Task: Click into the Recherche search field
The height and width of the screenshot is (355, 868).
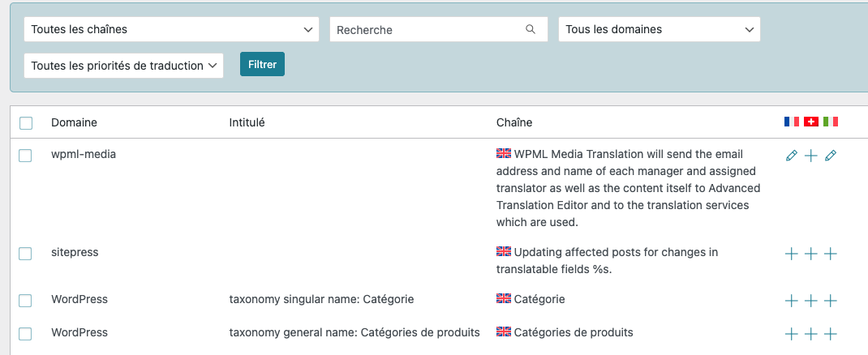Action: (426, 29)
